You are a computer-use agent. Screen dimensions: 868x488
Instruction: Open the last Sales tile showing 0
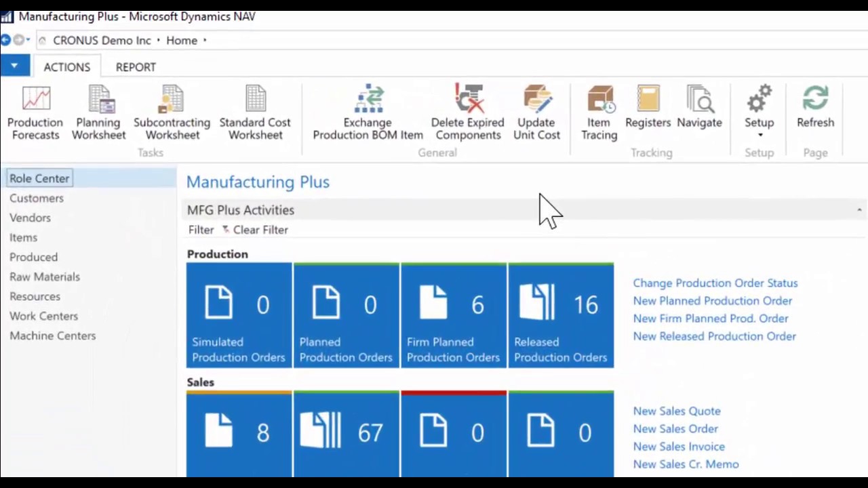tap(560, 434)
